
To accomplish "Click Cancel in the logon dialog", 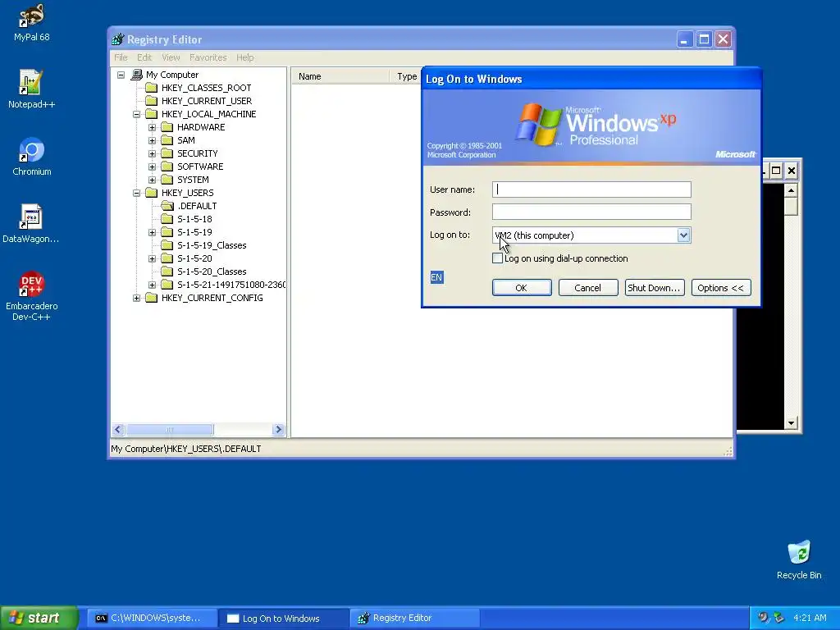I will pos(587,288).
